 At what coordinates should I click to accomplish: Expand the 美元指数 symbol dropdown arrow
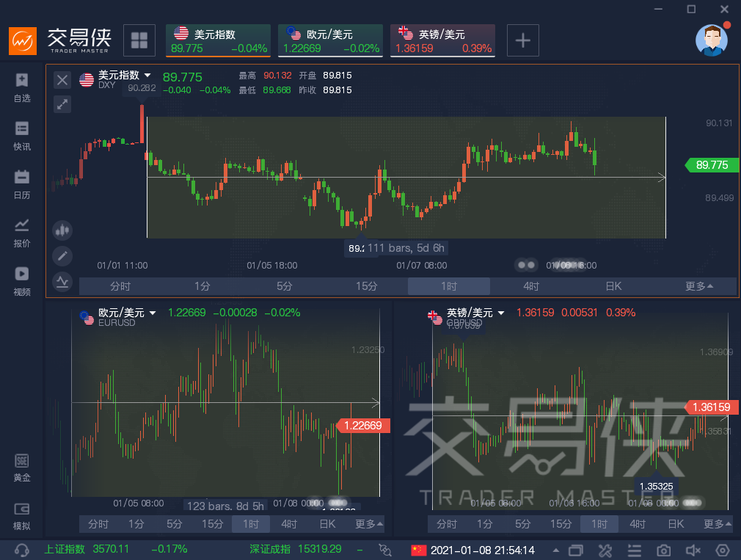[147, 76]
